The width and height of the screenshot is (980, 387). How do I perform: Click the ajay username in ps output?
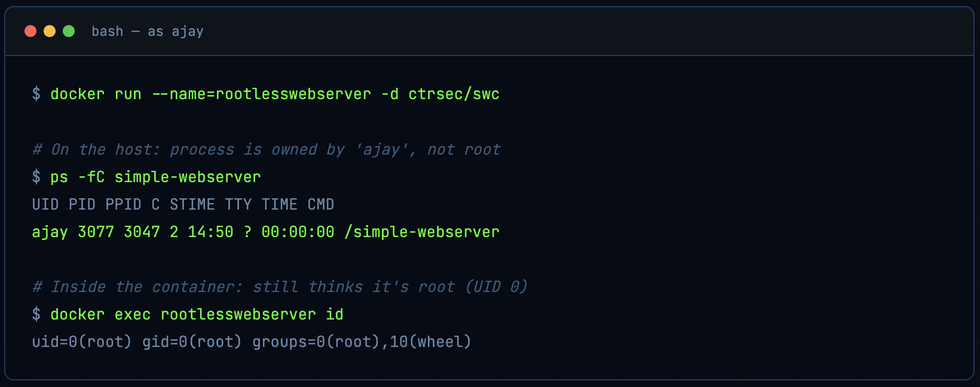click(50, 232)
